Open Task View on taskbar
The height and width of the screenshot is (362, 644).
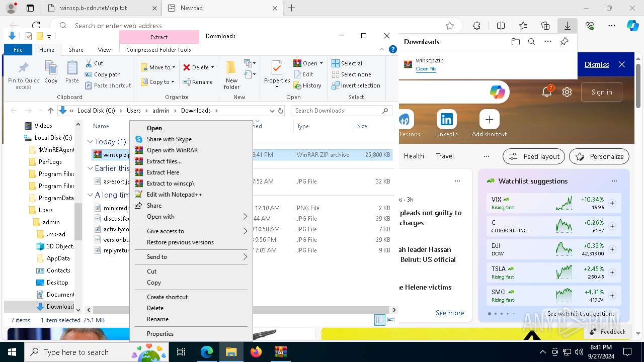tap(182, 352)
